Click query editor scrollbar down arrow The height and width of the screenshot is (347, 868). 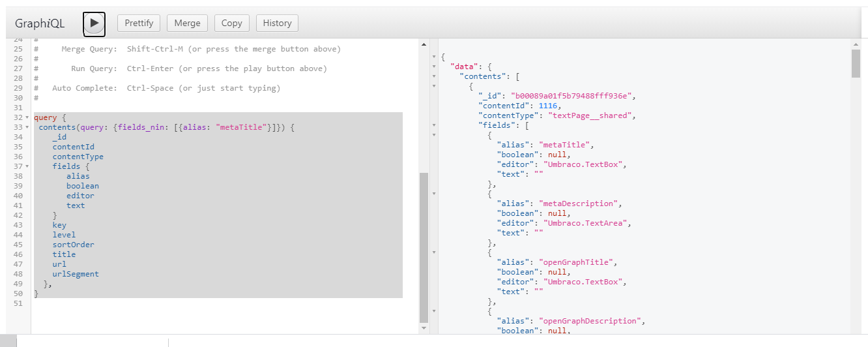tap(424, 327)
